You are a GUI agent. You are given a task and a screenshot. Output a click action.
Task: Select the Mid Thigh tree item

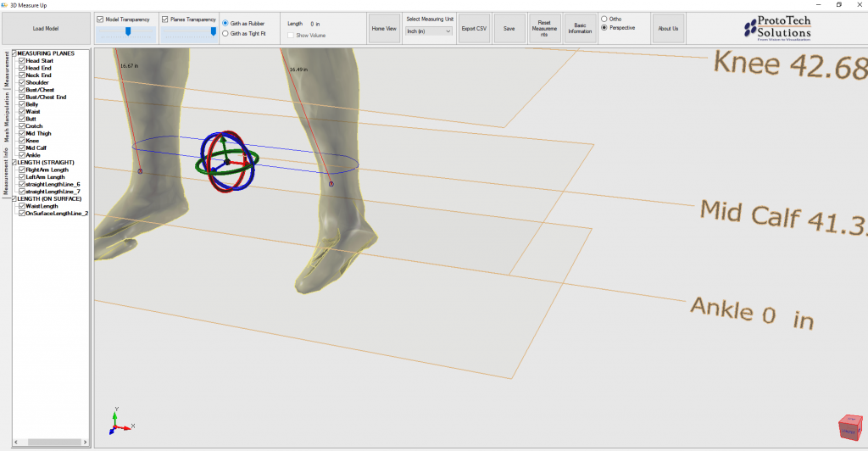(39, 133)
